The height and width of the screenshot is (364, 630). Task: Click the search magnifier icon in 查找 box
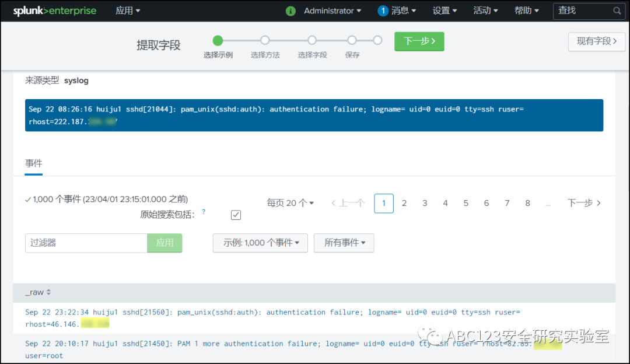coord(616,10)
